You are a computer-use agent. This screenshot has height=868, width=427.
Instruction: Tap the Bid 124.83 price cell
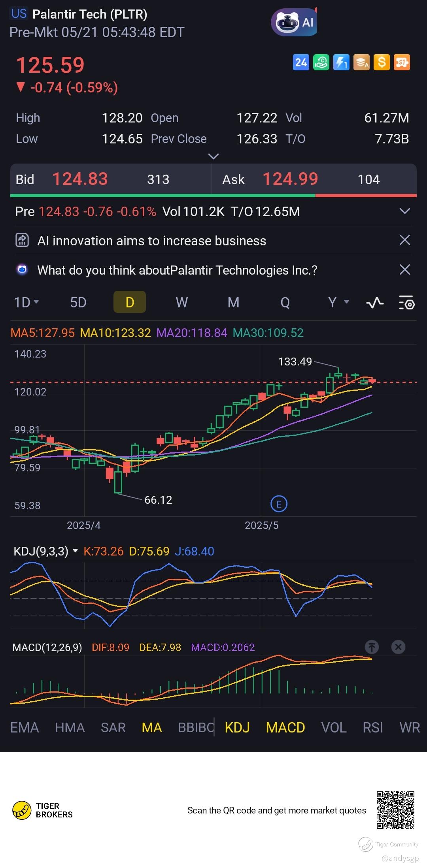point(111,179)
